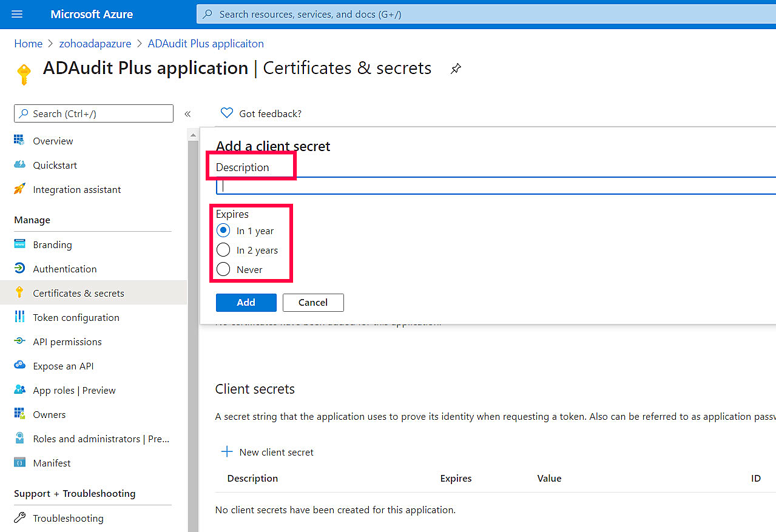The image size is (776, 532).
Task: Select the 'In 2 years' expiry option
Action: (x=223, y=249)
